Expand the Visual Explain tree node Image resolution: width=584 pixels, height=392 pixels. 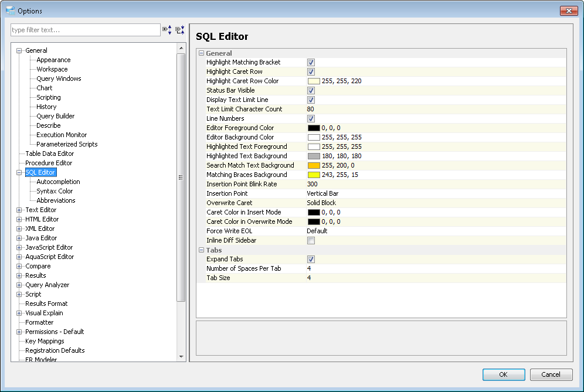[19, 313]
